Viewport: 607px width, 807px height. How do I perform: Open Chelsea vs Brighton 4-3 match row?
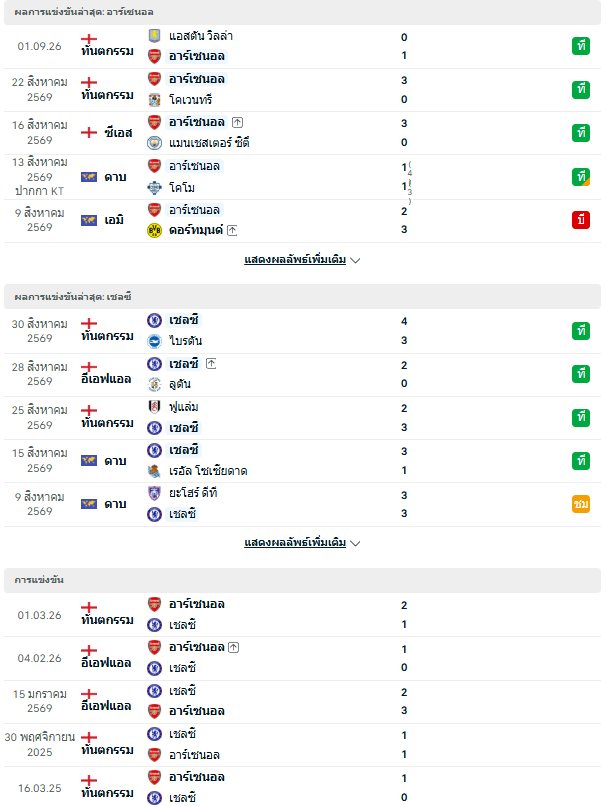pos(302,331)
